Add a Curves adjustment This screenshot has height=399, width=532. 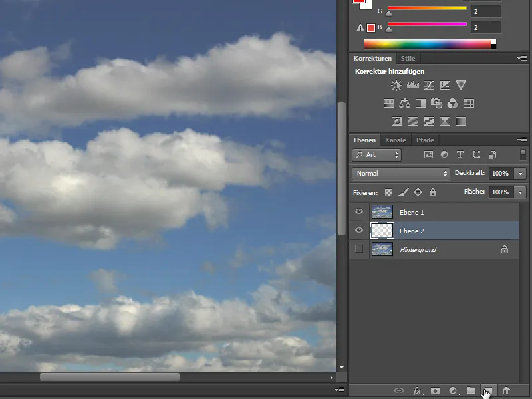click(429, 85)
